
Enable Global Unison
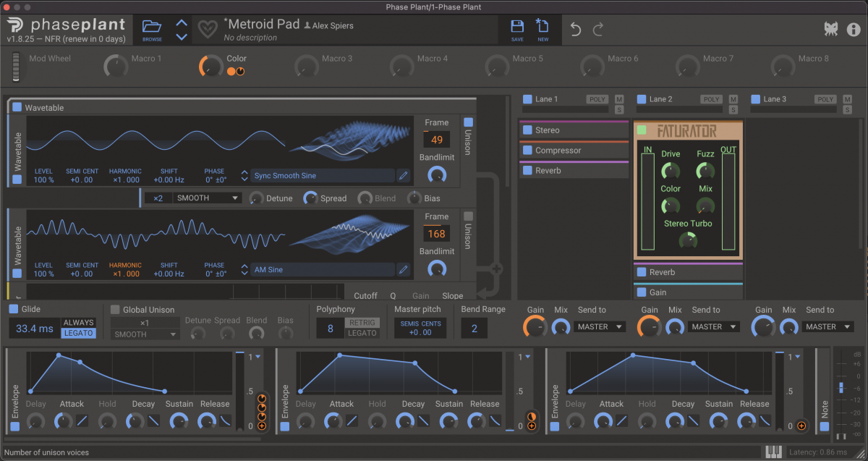tap(115, 310)
